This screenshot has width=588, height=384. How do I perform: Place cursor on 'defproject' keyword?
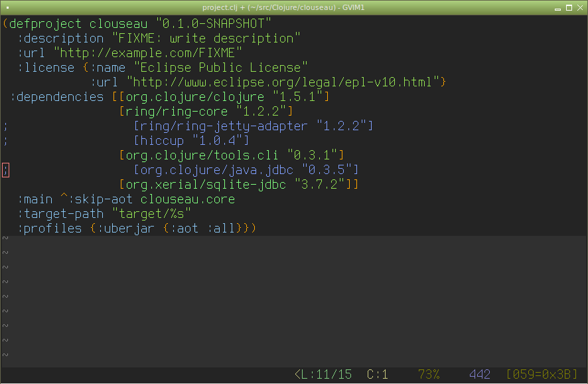pyautogui.click(x=45, y=24)
